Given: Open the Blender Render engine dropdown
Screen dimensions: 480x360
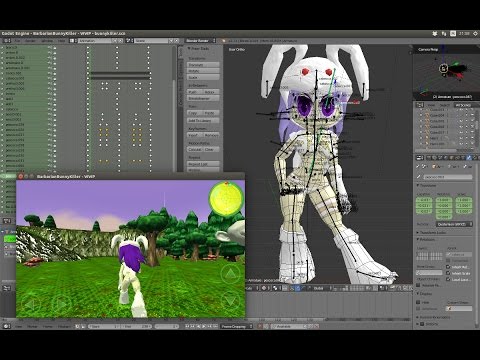Looking at the screenshot, I should click(x=200, y=41).
